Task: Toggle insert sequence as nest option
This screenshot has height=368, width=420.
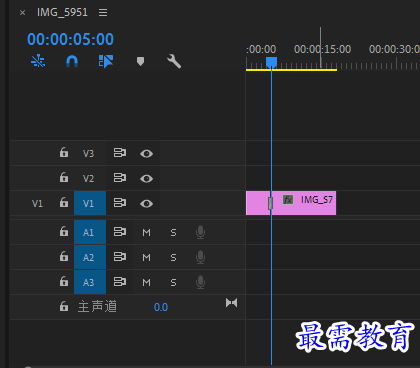Action: click(38, 61)
